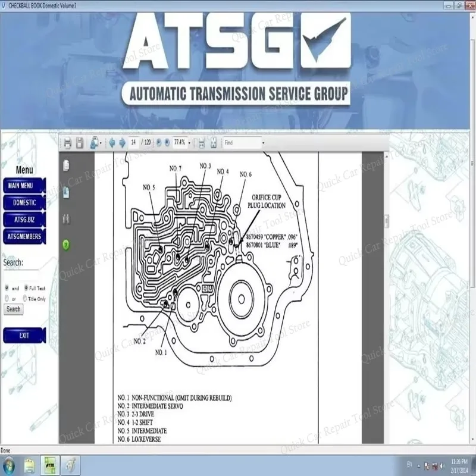This screenshot has width=476, height=476.
Task: Open the Find field dropdown arrow
Action: 263,142
